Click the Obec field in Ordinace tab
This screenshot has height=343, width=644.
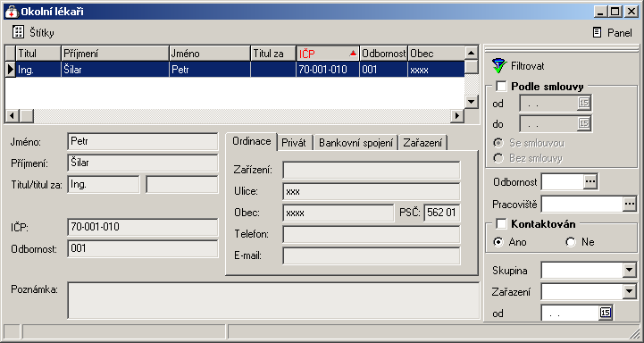click(338, 213)
